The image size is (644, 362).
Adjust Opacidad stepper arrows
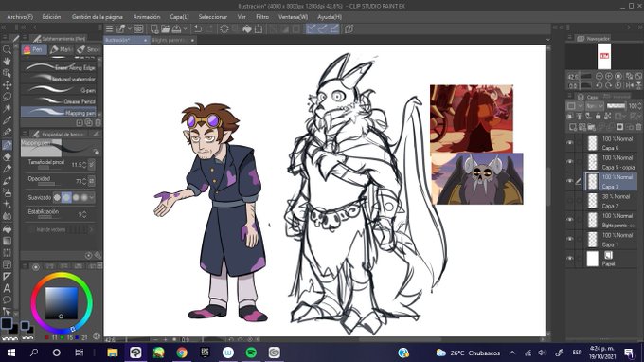pyautogui.click(x=84, y=181)
